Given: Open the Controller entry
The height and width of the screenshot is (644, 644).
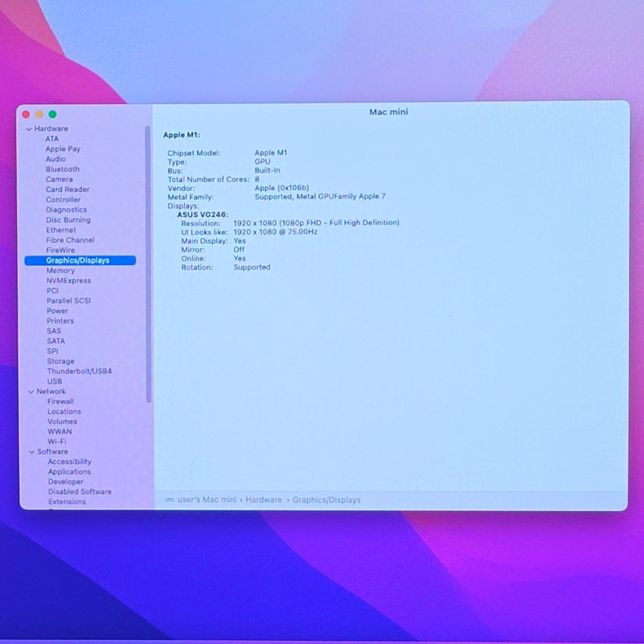Looking at the screenshot, I should point(63,200).
